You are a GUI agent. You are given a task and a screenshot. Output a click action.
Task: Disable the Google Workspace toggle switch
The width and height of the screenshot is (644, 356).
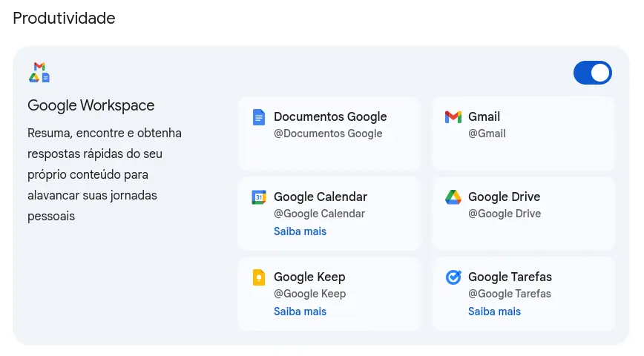(592, 73)
